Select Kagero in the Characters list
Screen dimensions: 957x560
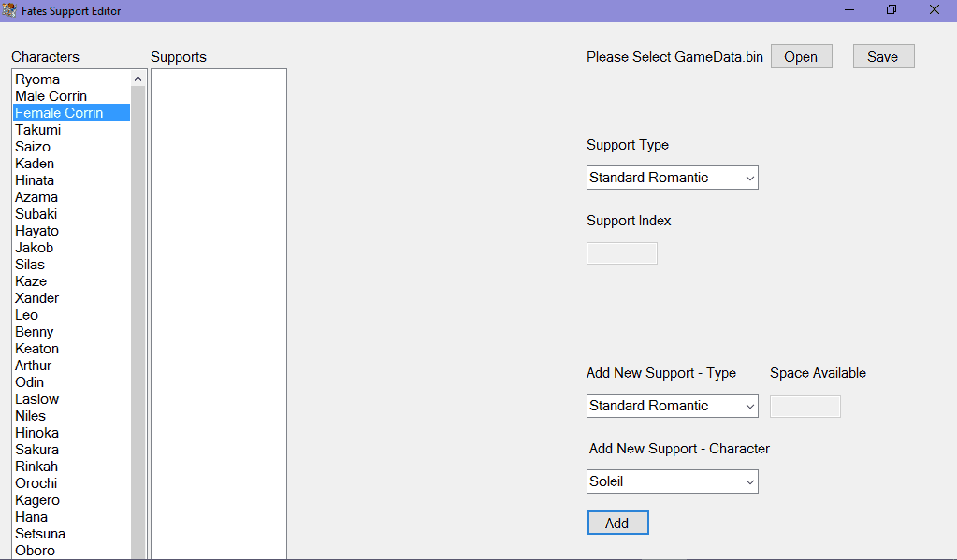[x=71, y=500]
